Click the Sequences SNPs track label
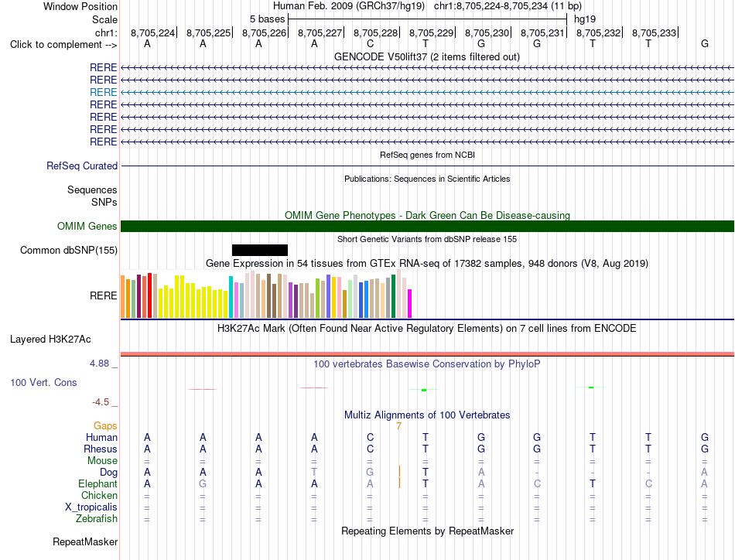Image resolution: width=735 pixels, height=560 pixels. click(x=92, y=196)
